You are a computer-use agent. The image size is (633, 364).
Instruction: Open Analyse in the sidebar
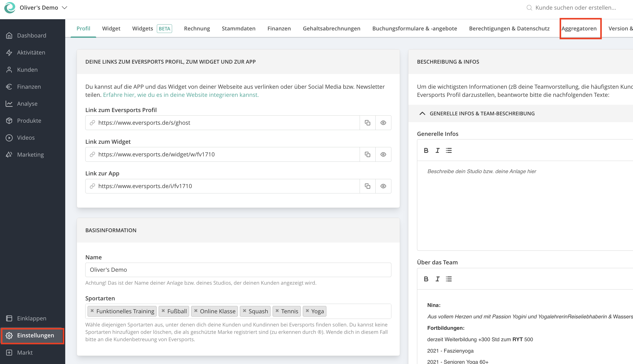click(x=32, y=104)
